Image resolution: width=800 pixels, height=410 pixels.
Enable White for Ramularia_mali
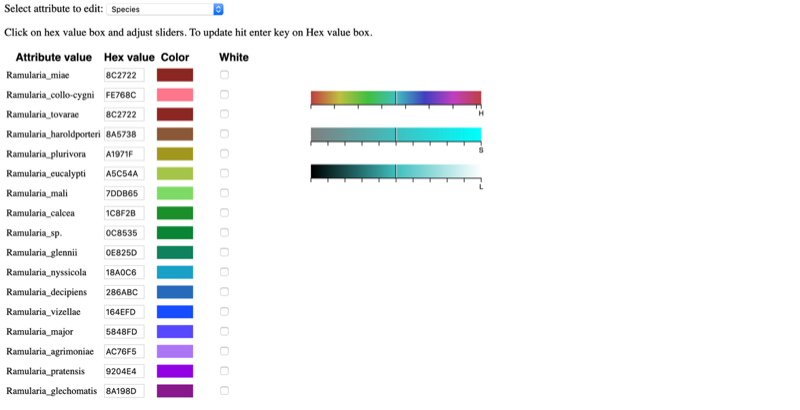[x=224, y=193]
